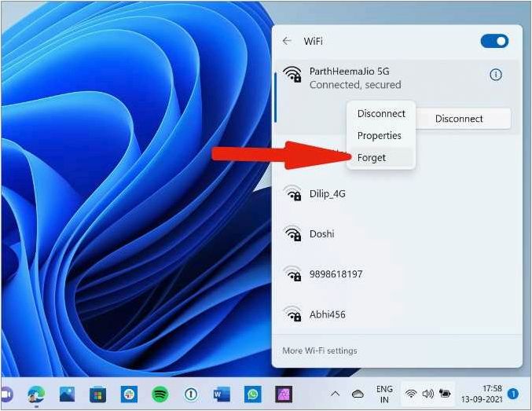Turn off the WiFi toggle switch
The width and height of the screenshot is (532, 411).
[x=494, y=41]
